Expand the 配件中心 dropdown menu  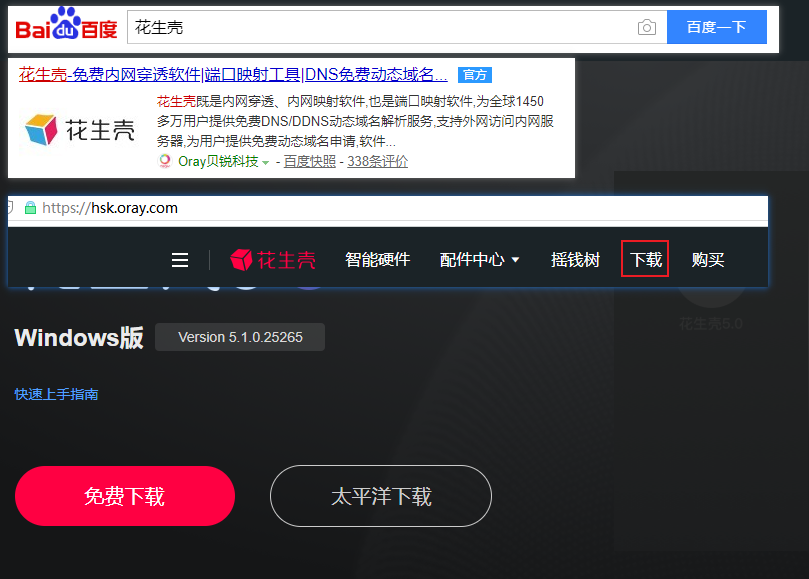point(479,260)
